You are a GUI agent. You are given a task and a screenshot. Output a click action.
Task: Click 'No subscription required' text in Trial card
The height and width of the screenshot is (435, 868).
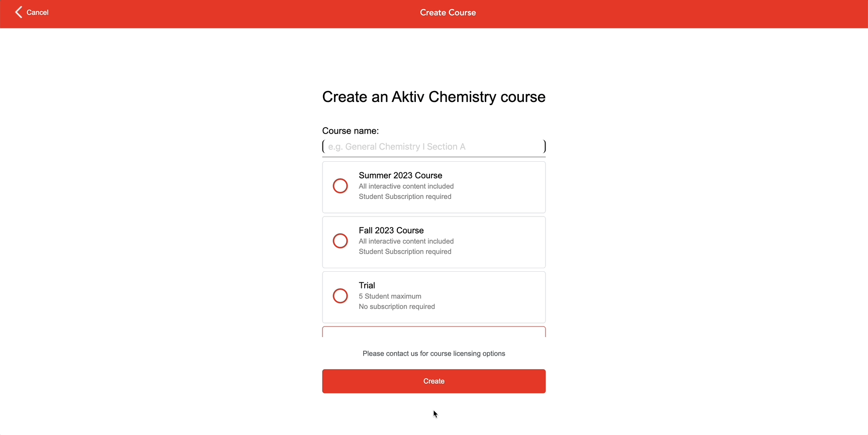point(396,306)
